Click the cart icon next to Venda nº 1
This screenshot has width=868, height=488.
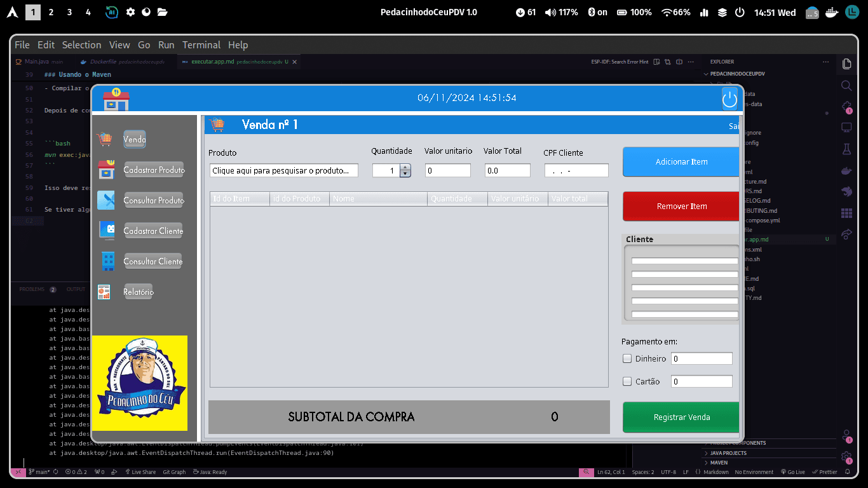(217, 125)
